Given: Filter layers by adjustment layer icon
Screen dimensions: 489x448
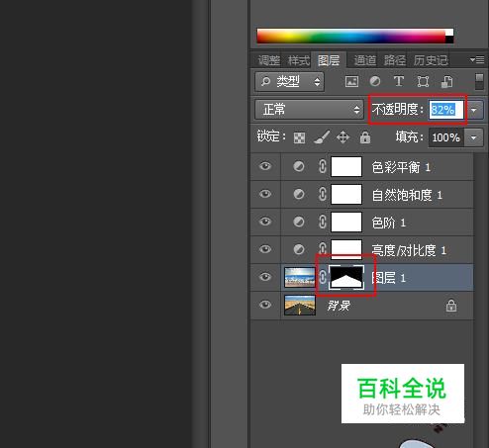Looking at the screenshot, I should tap(375, 81).
